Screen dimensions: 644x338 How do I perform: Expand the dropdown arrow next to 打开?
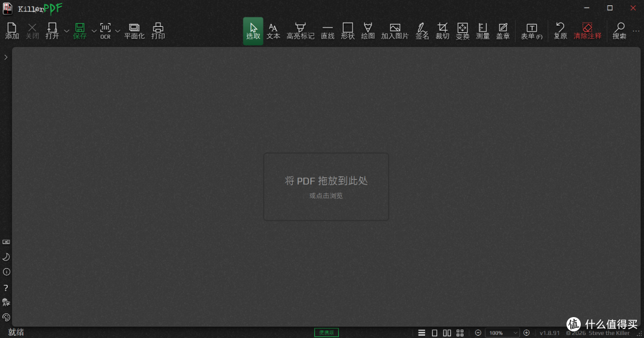point(67,31)
